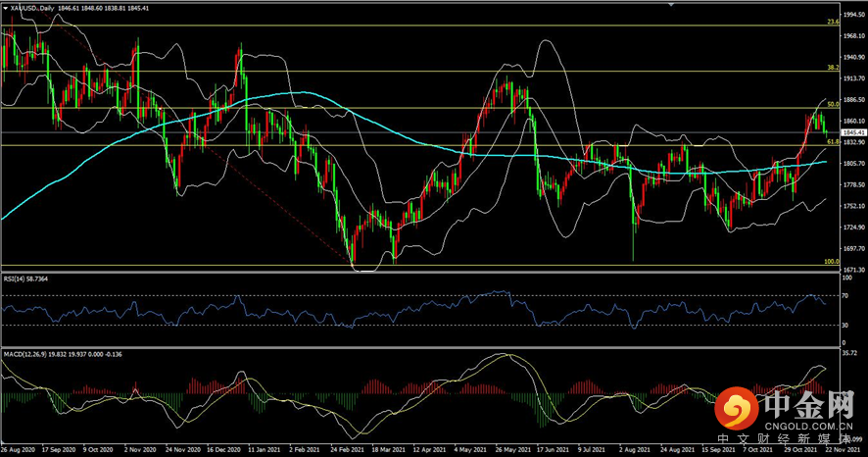
Task: Click RSI scale level 70
Action: pos(845,296)
